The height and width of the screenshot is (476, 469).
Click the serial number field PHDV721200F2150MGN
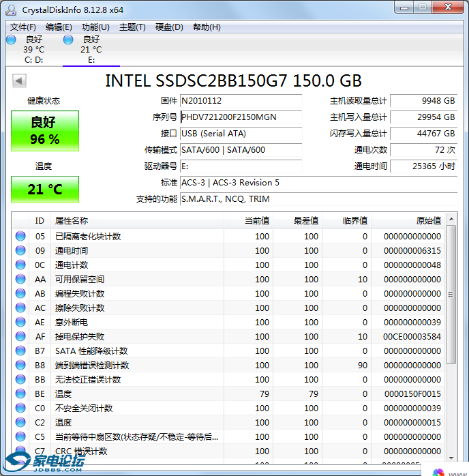241,117
